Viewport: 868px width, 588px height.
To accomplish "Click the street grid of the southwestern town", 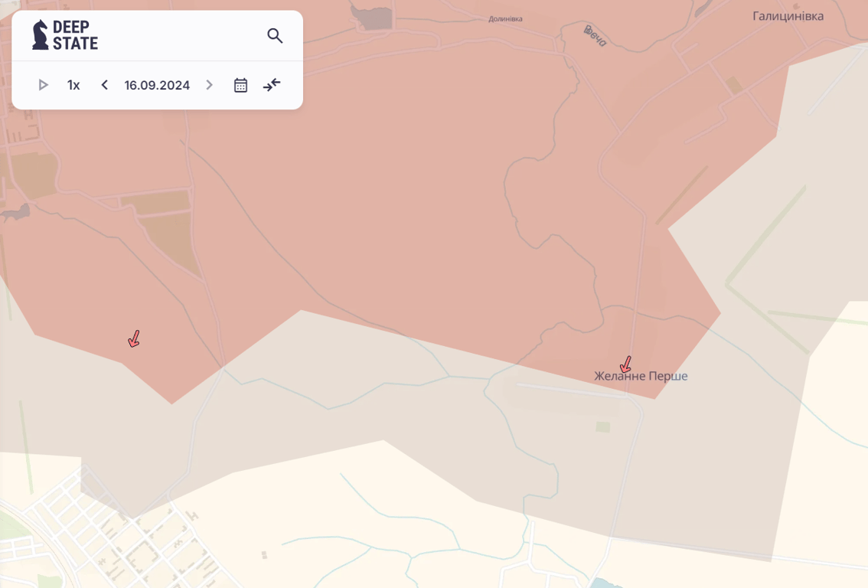I will click(x=145, y=544).
